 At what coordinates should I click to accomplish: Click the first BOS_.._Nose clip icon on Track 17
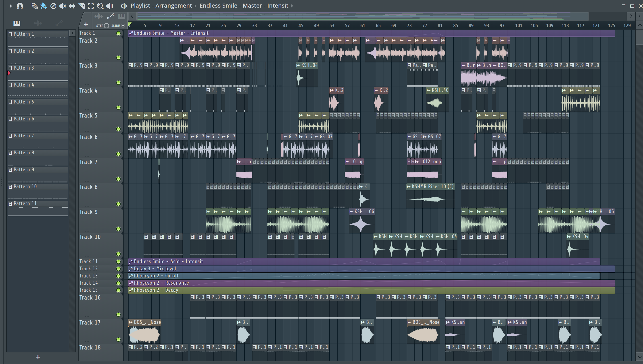pyautogui.click(x=131, y=322)
